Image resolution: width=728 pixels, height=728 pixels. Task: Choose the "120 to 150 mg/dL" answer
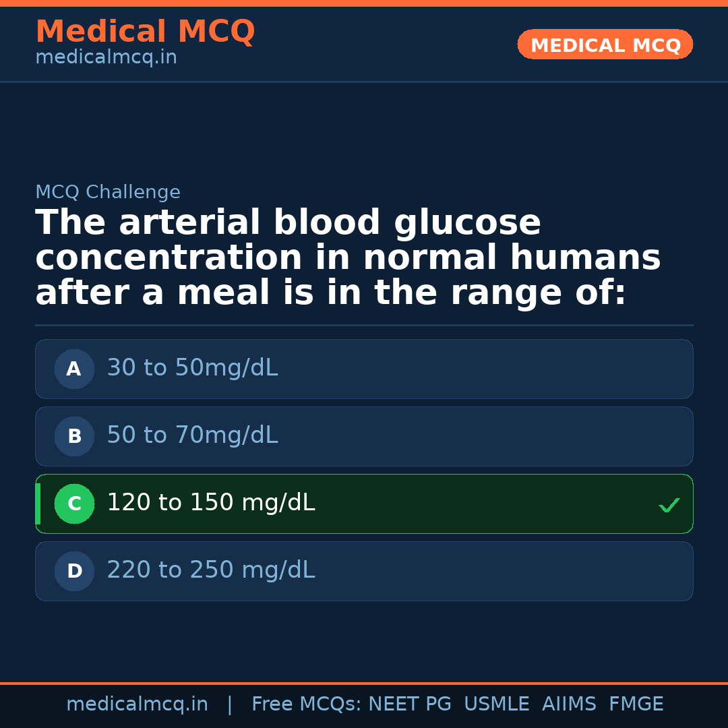click(210, 503)
